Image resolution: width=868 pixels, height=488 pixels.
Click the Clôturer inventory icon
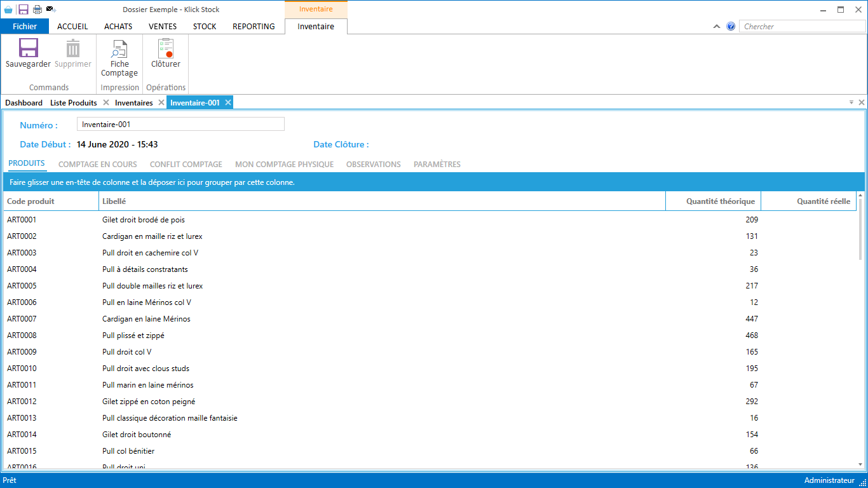(x=166, y=49)
